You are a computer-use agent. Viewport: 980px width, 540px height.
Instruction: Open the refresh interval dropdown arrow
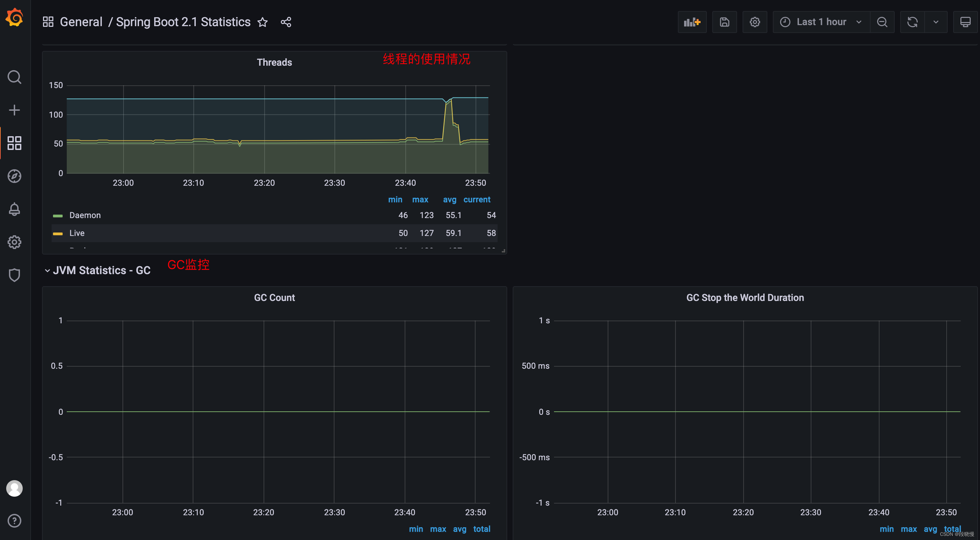tap(936, 22)
